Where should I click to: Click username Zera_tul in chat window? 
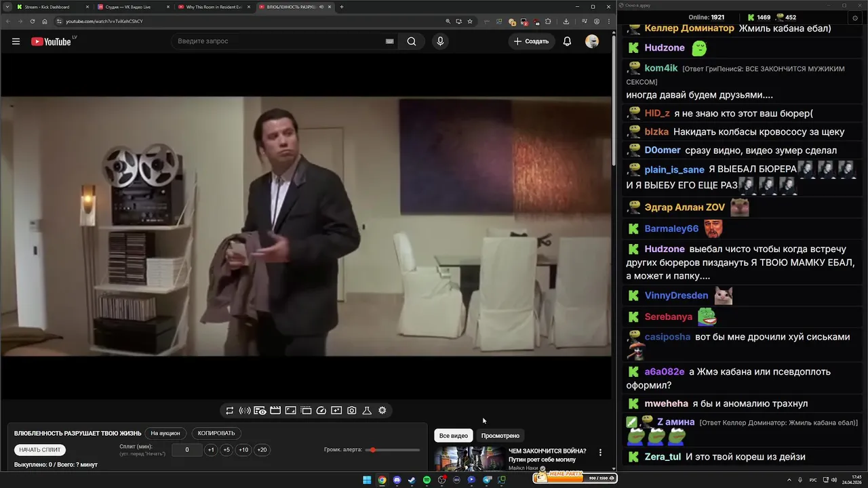point(663,457)
